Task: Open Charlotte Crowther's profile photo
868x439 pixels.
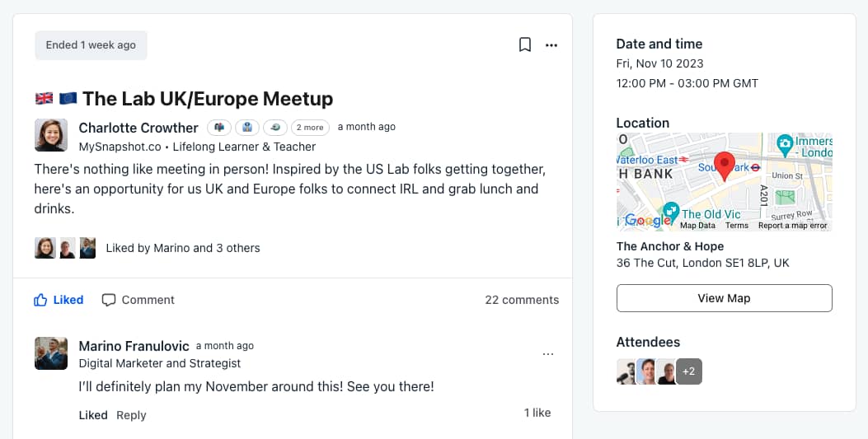Action: [51, 135]
